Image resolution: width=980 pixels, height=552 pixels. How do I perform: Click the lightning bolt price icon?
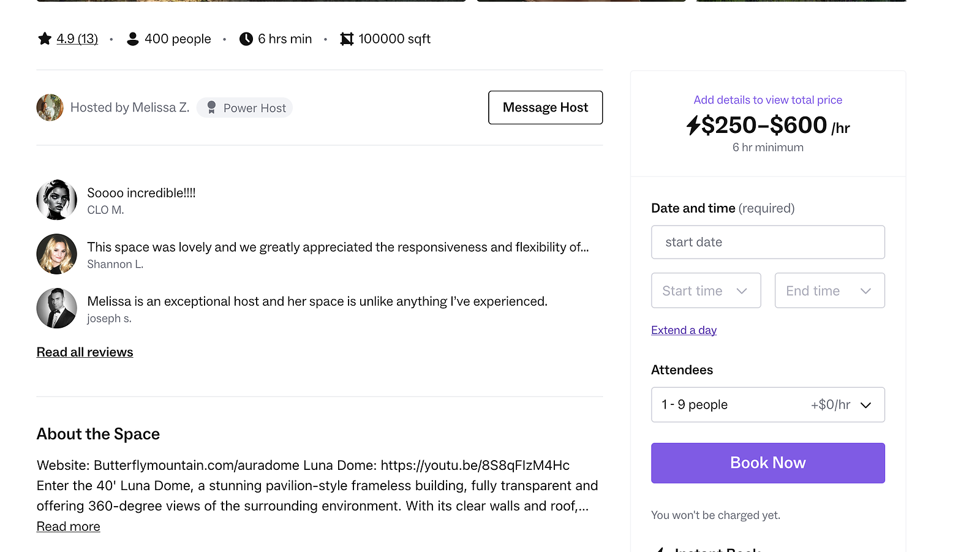693,126
